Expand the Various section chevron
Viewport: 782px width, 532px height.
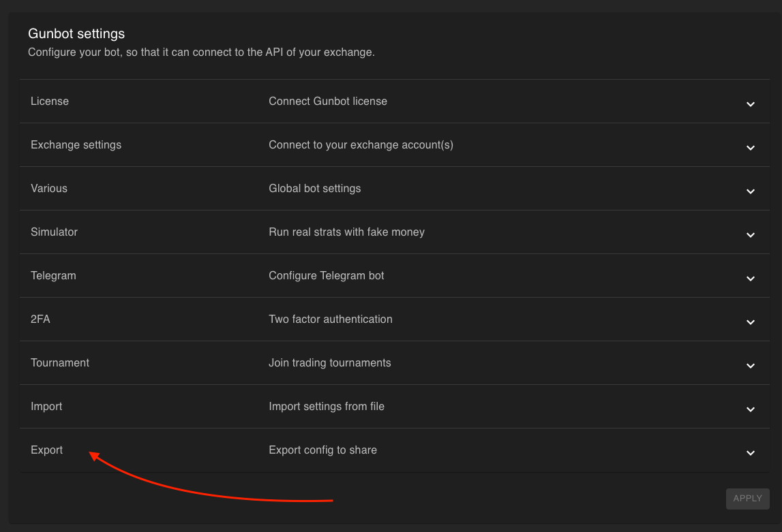pyautogui.click(x=750, y=191)
